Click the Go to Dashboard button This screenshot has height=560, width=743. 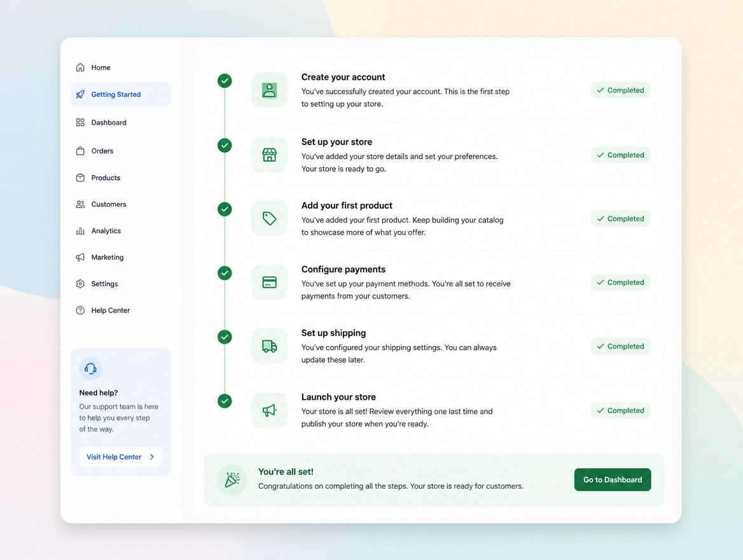pos(612,480)
